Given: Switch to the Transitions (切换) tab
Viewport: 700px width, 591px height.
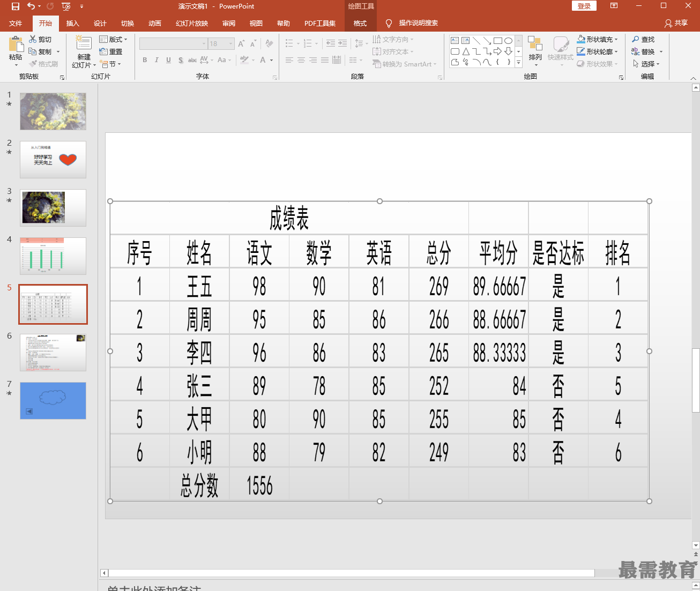Looking at the screenshot, I should click(128, 23).
